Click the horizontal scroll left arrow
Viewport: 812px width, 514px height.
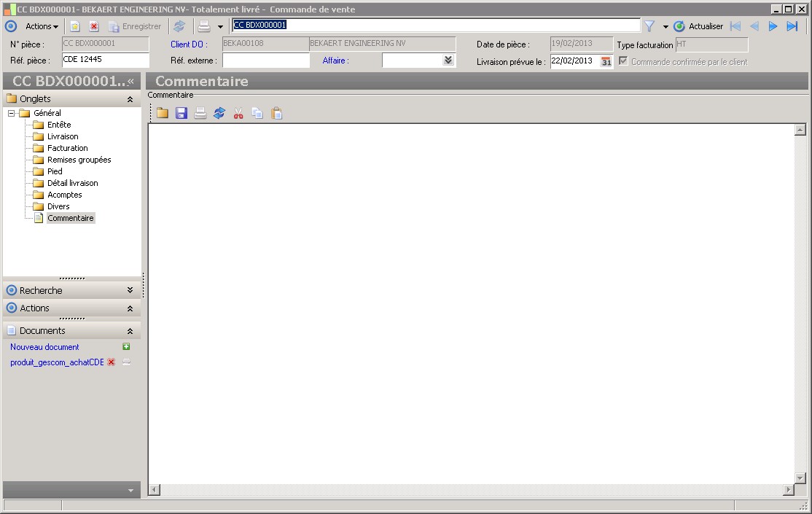coord(155,490)
